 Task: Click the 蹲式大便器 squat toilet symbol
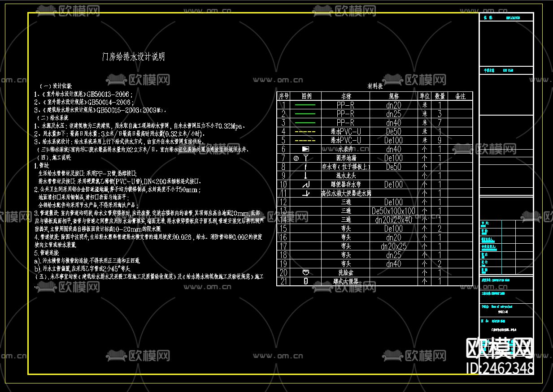pos(306,281)
